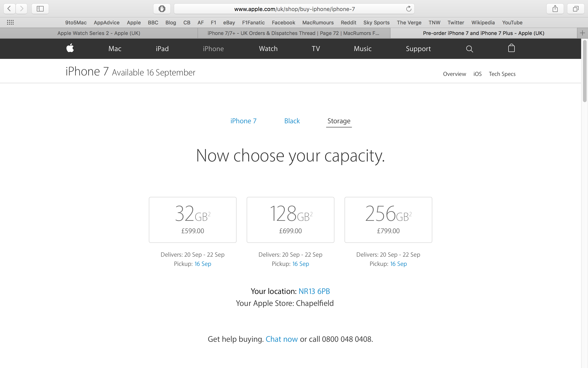
Task: Choose the 128GB £699.00 capacity
Action: (x=291, y=220)
